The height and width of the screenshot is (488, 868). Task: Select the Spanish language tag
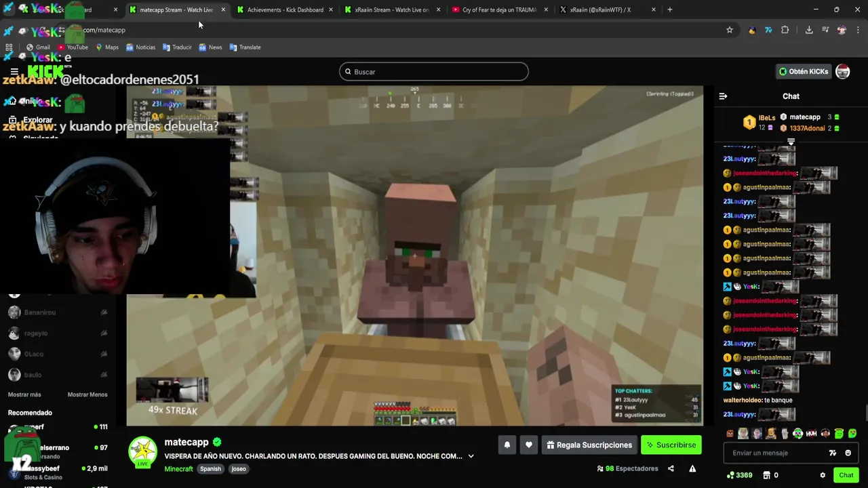(210, 469)
